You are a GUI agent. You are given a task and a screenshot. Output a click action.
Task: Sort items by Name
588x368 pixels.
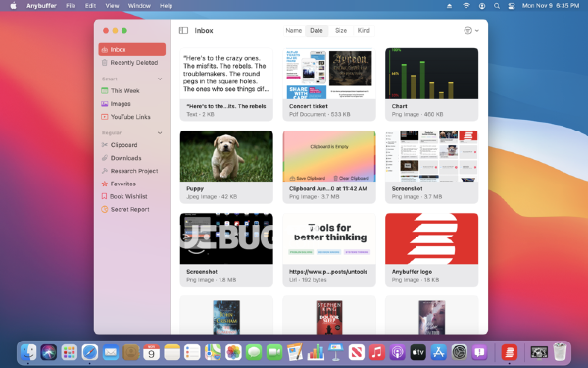(x=294, y=30)
